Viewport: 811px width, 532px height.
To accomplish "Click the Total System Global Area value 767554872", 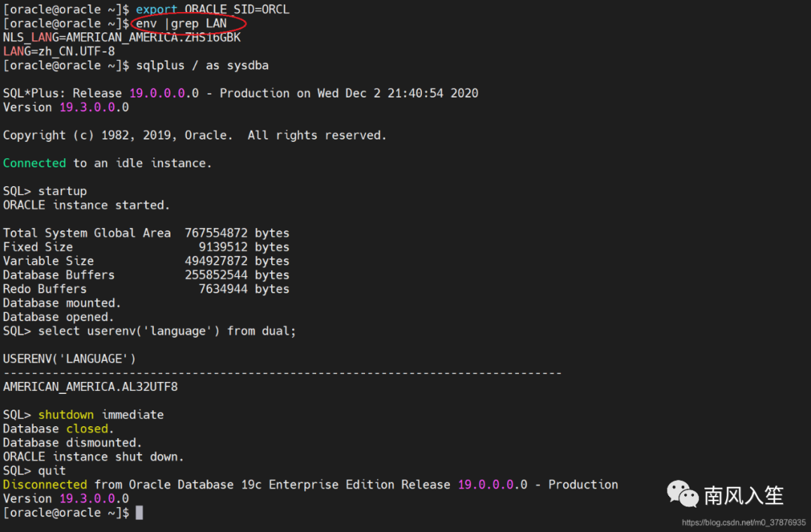I will tap(216, 233).
